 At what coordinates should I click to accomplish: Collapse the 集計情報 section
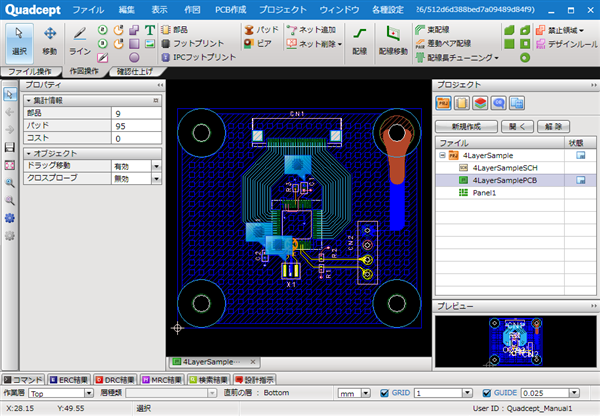29,101
